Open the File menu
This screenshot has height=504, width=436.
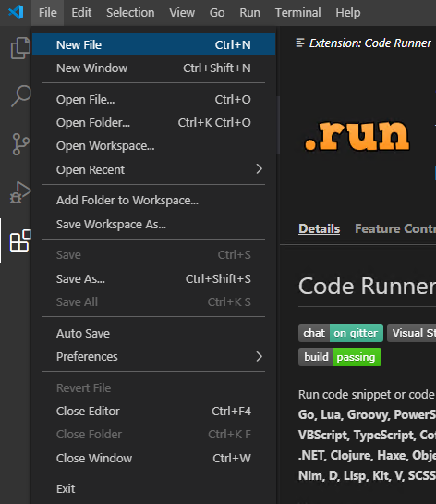47,13
